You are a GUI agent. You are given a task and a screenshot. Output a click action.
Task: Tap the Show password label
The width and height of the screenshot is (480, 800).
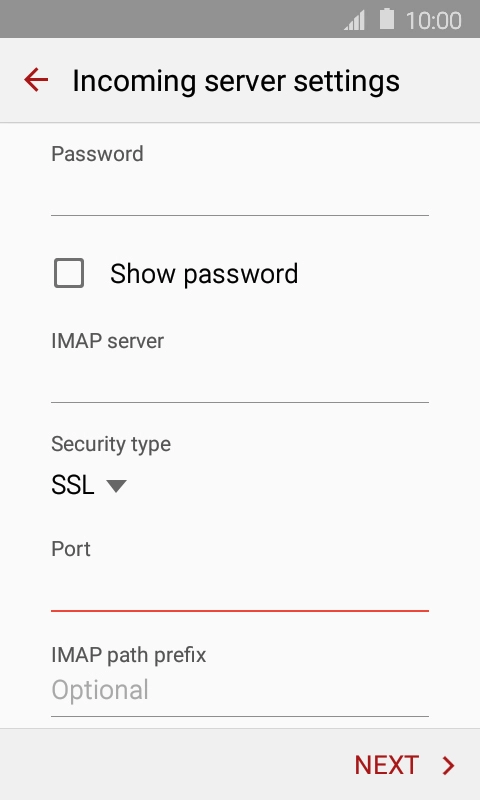pos(204,274)
